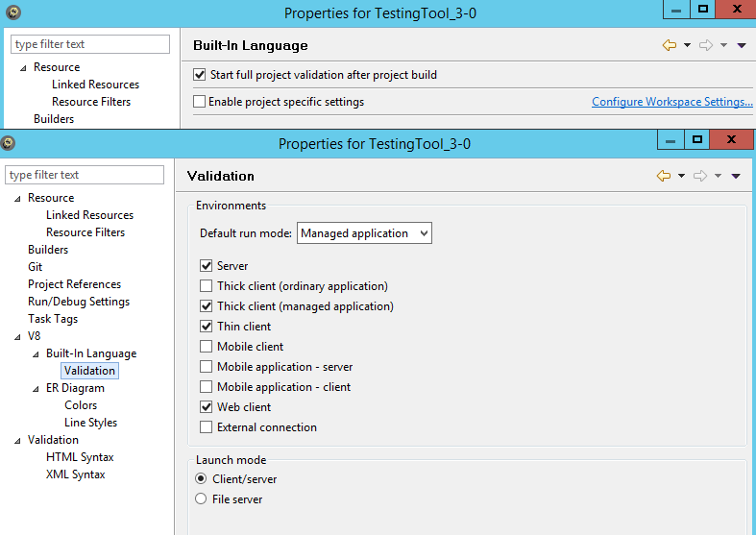
Task: Select Resource item in Built-In Language window
Action: 57,67
